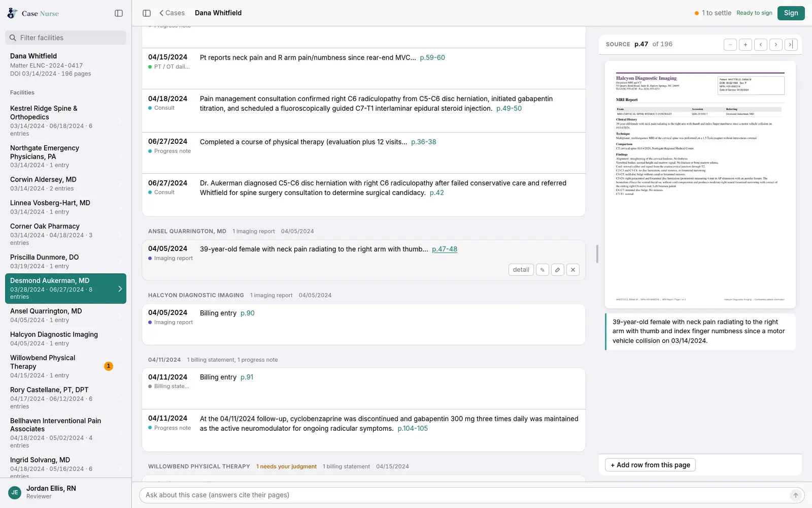812x508 pixels.
Task: Select Priscilla Dunmore, DO facility
Action: pos(66,262)
